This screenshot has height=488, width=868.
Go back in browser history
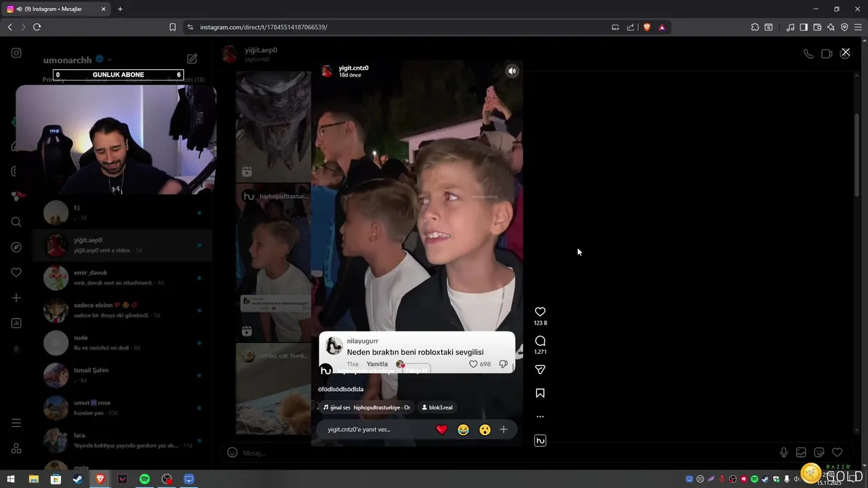point(9,27)
